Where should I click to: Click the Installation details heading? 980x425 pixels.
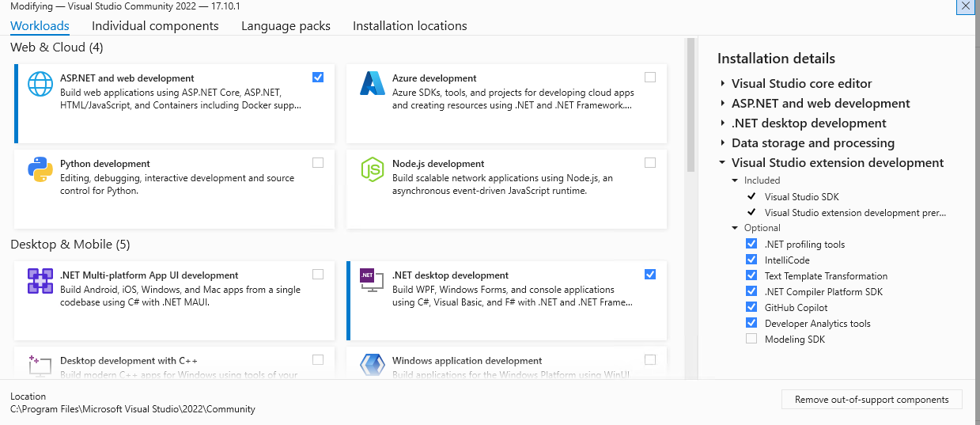coord(776,59)
